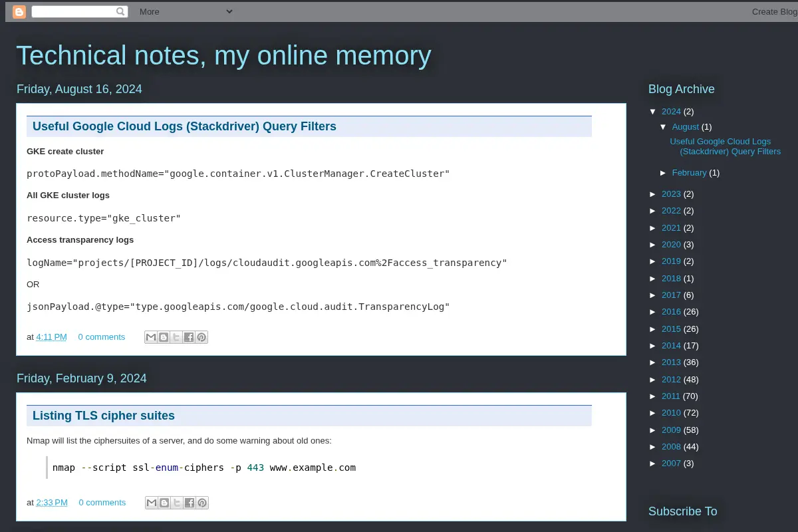Collapse the August archive month
Screen dimensions: 798x532
(664, 126)
